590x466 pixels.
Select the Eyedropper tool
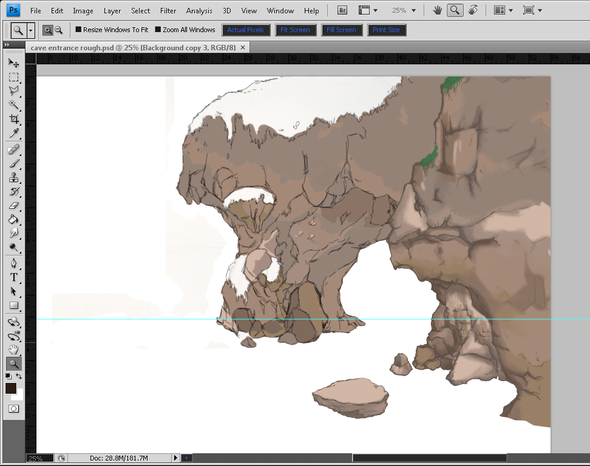(x=14, y=133)
